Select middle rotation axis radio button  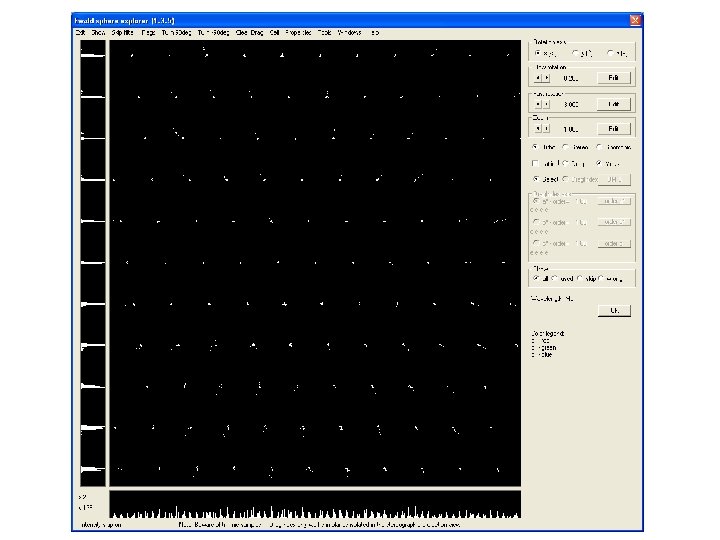pyautogui.click(x=576, y=53)
